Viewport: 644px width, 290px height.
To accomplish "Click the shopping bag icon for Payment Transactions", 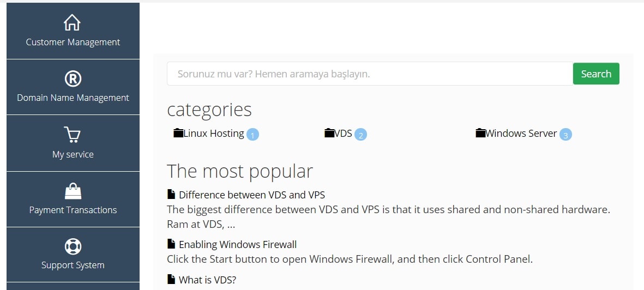I will coord(73,191).
